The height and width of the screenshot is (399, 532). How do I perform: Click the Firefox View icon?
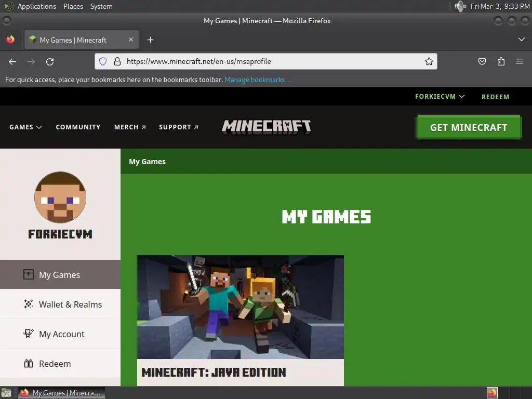coord(10,39)
